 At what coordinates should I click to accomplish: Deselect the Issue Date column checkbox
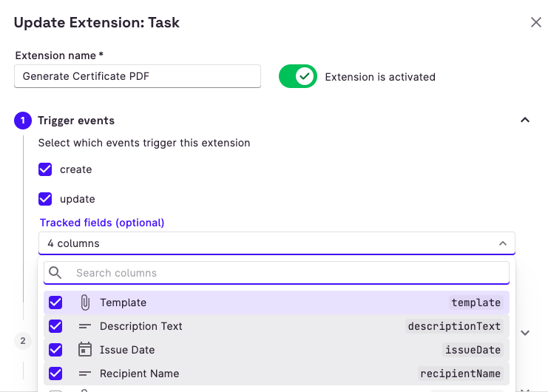pyautogui.click(x=55, y=350)
